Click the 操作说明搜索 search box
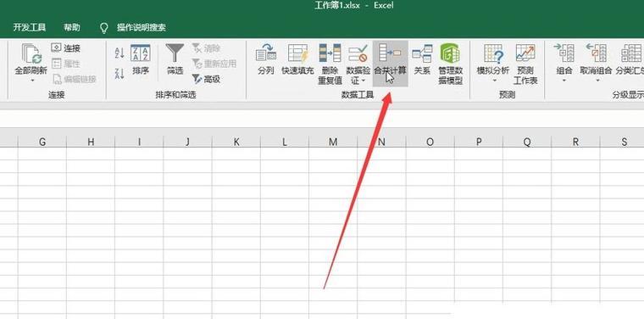Image resolution: width=644 pixels, height=319 pixels. 133,27
